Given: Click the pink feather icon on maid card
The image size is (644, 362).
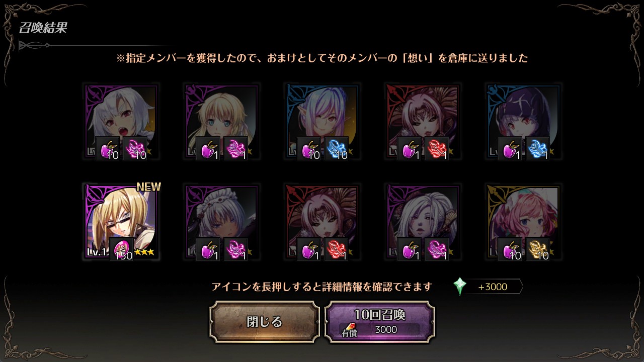Looking at the screenshot, I should pos(235,249).
